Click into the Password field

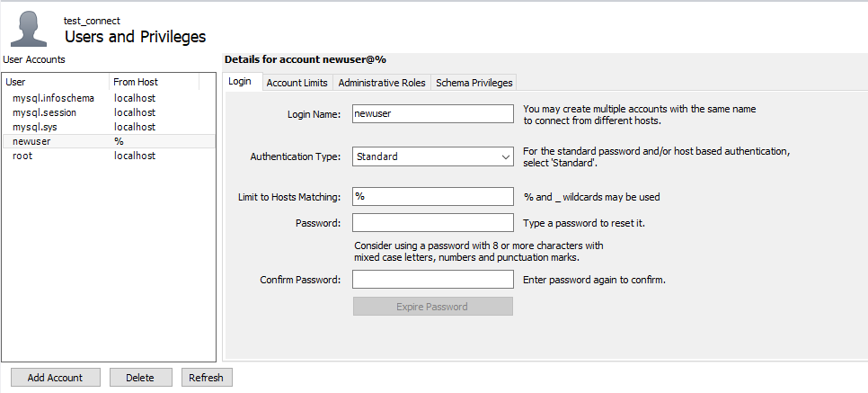click(432, 223)
